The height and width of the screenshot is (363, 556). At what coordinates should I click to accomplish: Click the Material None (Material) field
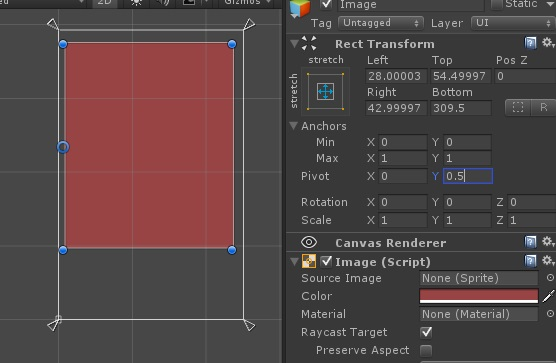479,314
